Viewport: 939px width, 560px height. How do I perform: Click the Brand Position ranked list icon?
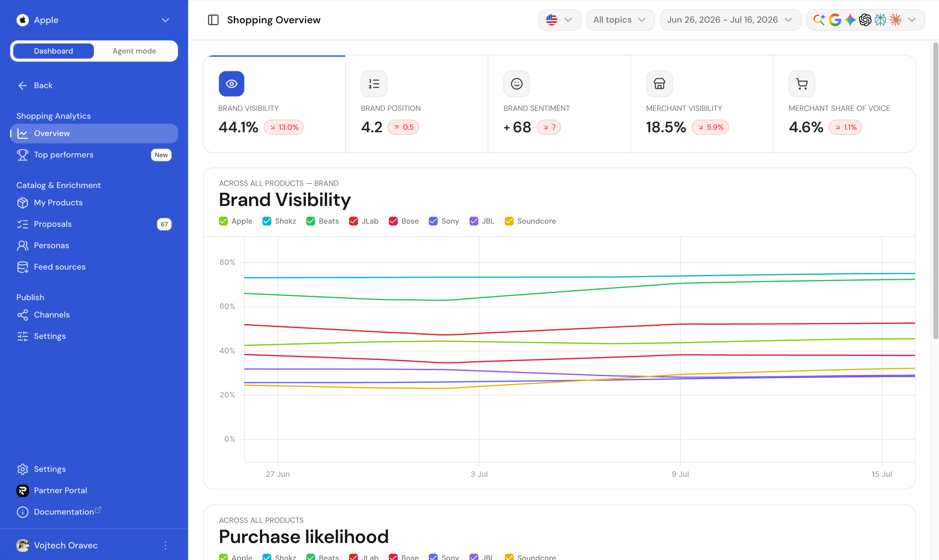[x=374, y=83]
